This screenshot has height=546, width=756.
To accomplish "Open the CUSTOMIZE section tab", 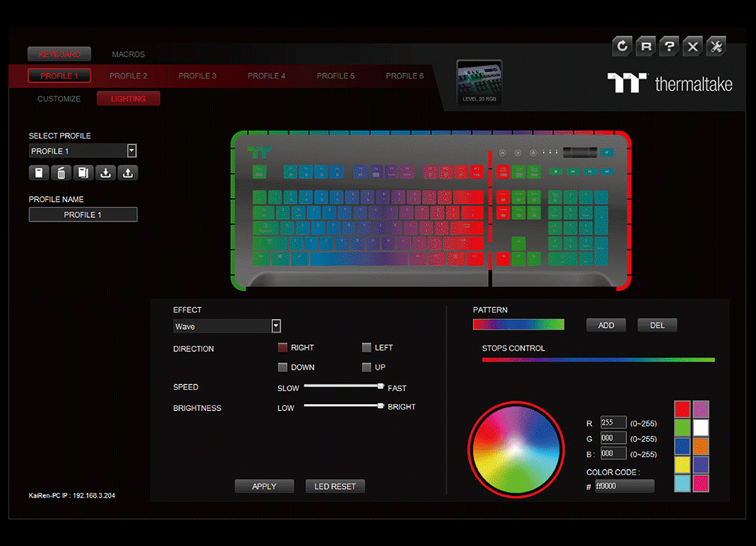I will [59, 99].
